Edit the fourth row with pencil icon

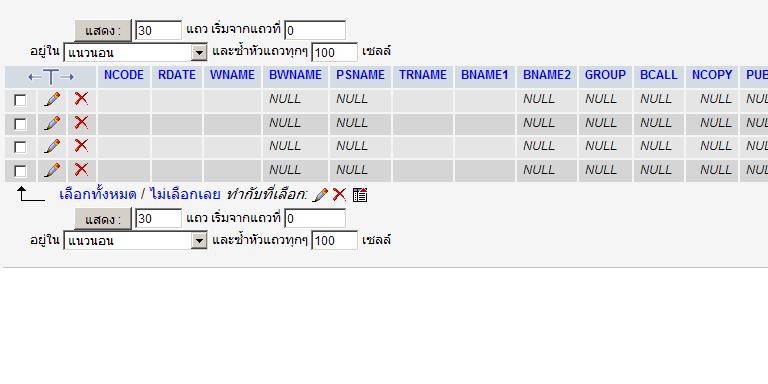coord(52,170)
